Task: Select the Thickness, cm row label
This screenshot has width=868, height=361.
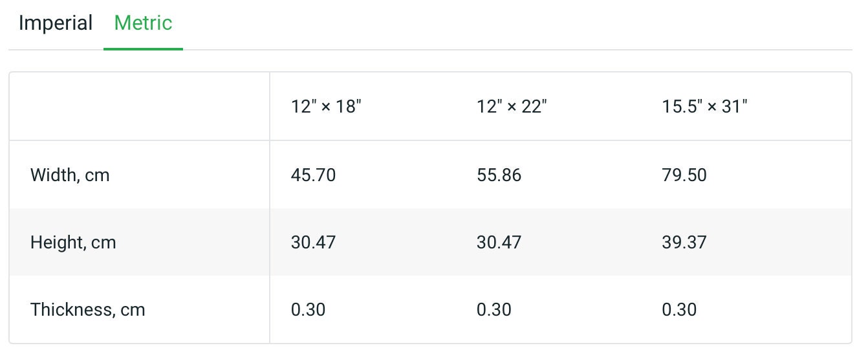Action: pos(88,310)
